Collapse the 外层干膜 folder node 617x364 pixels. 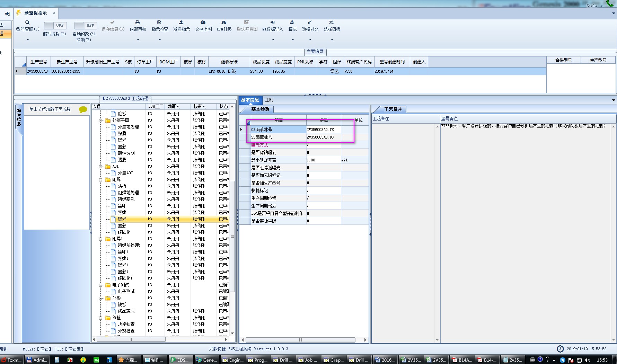pos(101,121)
